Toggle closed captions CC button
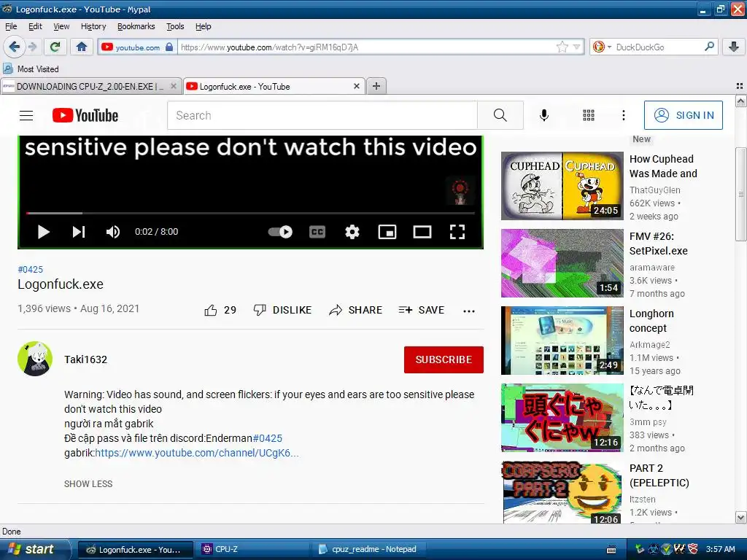The height and width of the screenshot is (560, 747). [x=317, y=232]
